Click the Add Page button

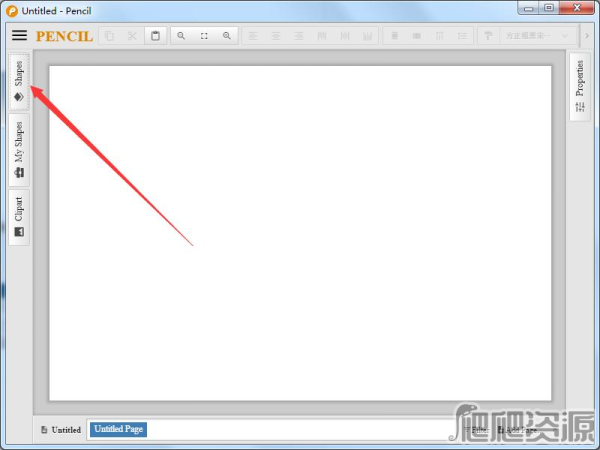coord(517,429)
